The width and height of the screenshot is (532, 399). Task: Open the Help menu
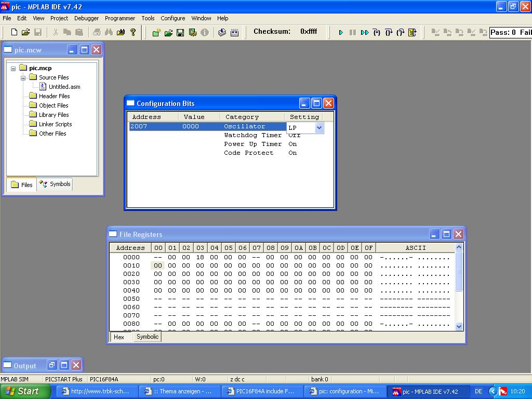click(222, 18)
